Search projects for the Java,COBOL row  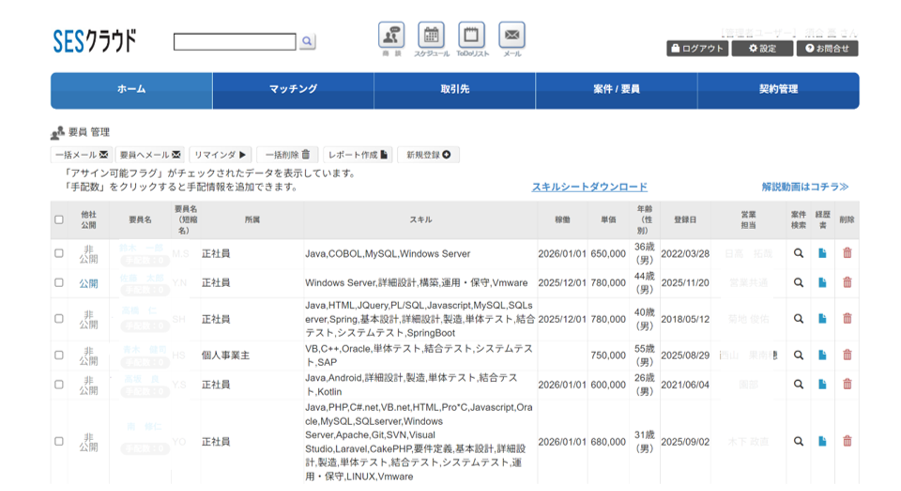click(x=798, y=253)
